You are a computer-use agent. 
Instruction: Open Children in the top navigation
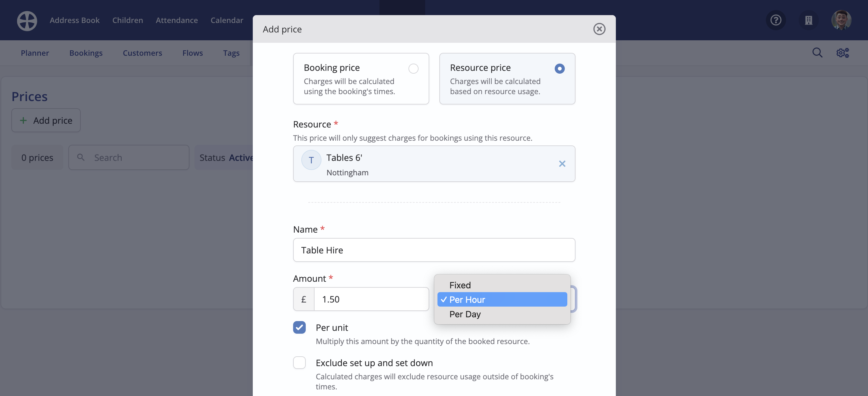tap(127, 20)
